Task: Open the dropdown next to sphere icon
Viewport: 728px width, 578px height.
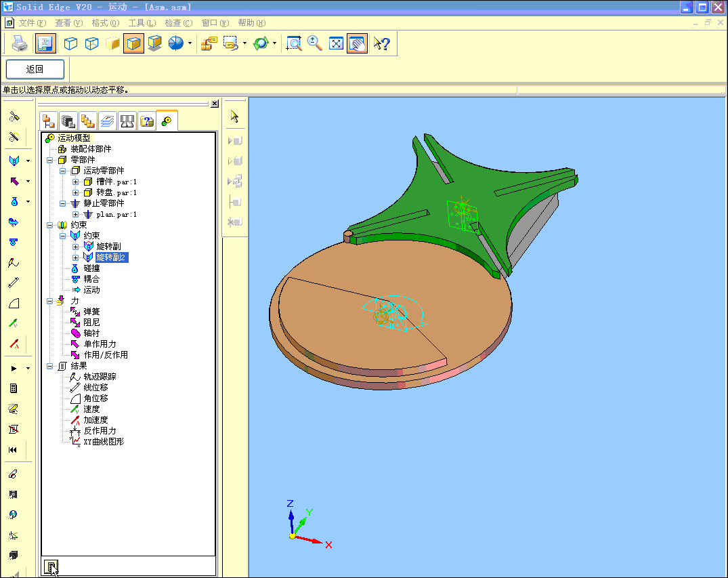Action: (x=190, y=43)
